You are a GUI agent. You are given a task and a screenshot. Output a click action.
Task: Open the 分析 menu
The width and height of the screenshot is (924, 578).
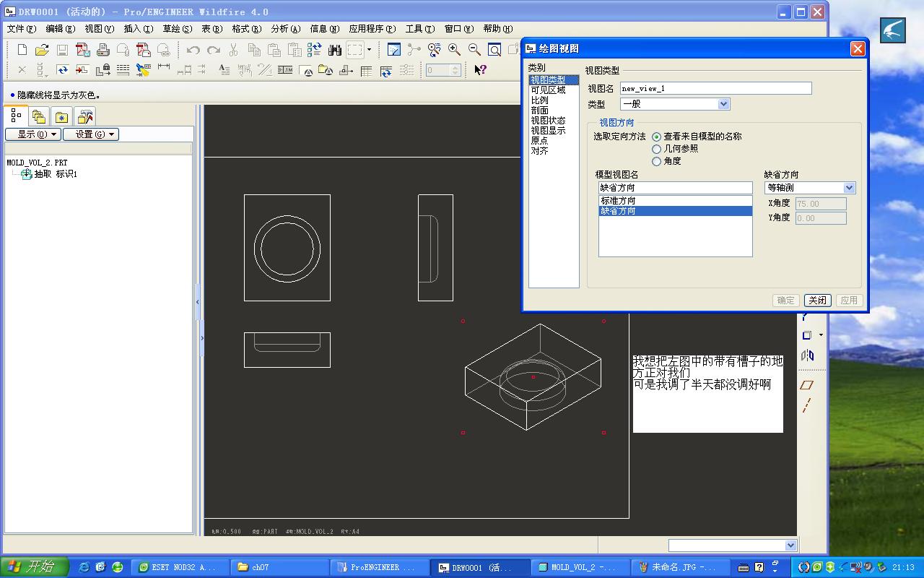click(x=285, y=29)
